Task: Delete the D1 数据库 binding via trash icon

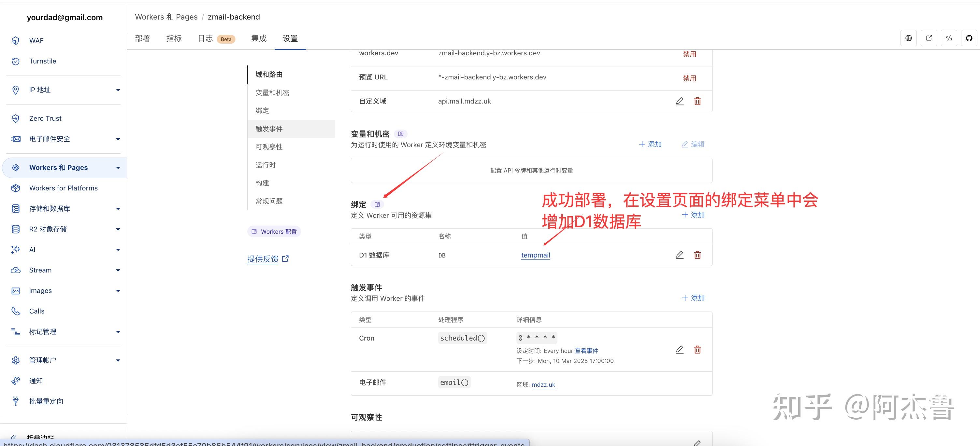Action: (x=697, y=255)
